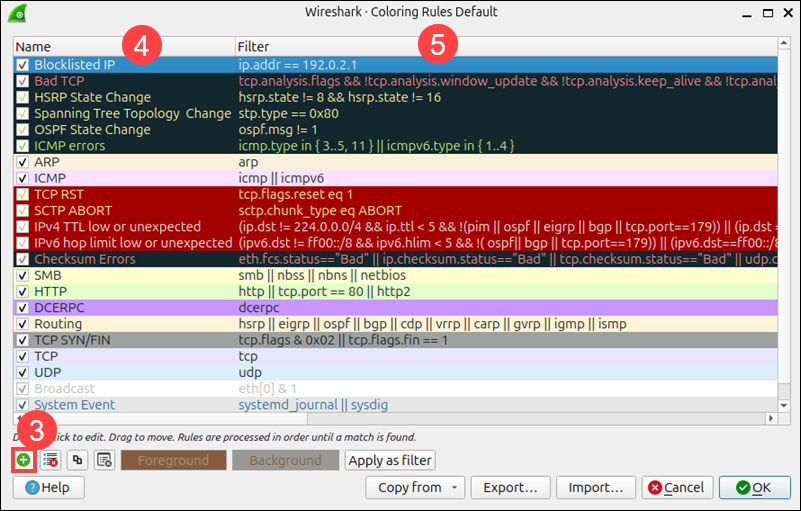Minimize the Coloring Rules window
Image resolution: width=801 pixels, height=511 pixels.
point(747,14)
